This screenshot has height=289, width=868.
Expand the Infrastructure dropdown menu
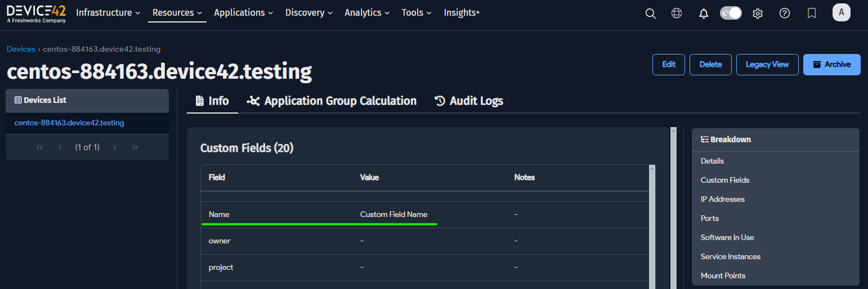point(108,12)
